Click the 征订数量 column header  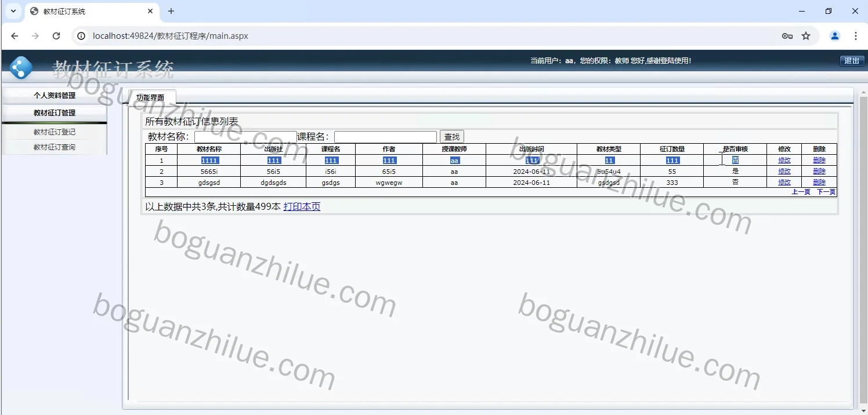click(672, 150)
